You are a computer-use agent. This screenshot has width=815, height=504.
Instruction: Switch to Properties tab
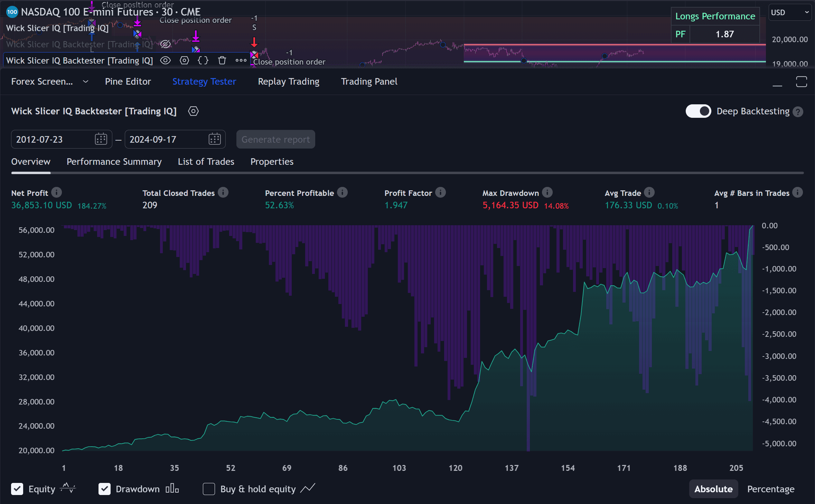coord(272,162)
